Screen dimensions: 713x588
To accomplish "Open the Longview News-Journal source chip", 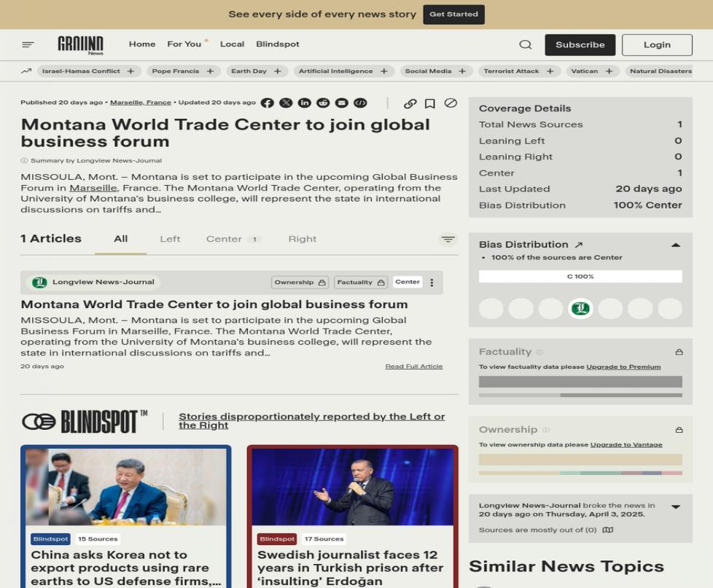I will point(93,282).
